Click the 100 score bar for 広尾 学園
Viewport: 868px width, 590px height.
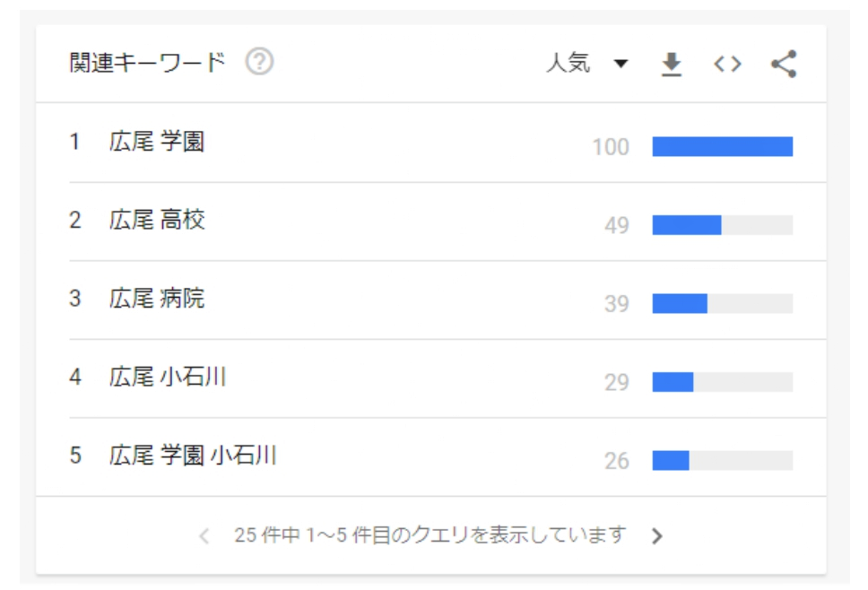(x=723, y=147)
